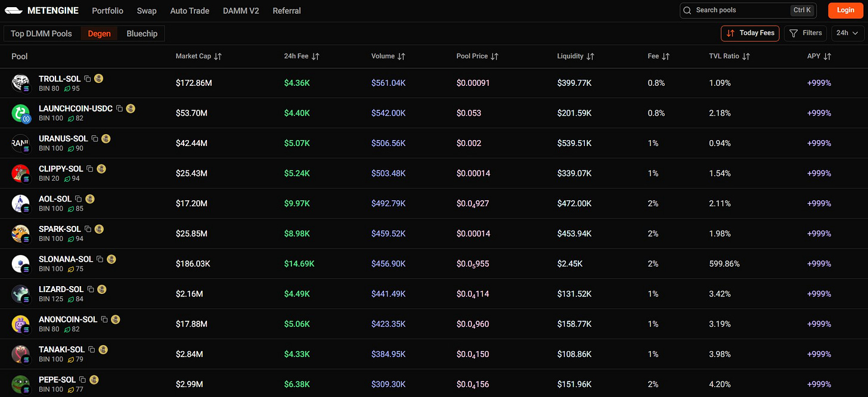Click the gold coin badge beside URANUS-SOL
868x397 pixels.
[x=106, y=139]
